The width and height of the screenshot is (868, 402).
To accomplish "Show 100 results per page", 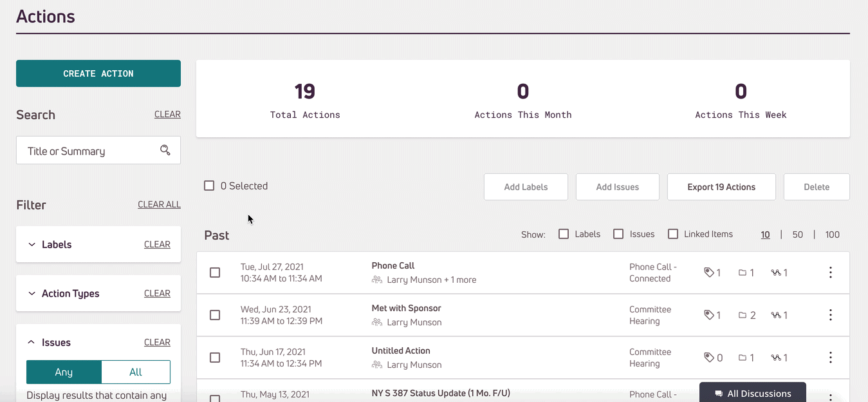I will point(833,235).
